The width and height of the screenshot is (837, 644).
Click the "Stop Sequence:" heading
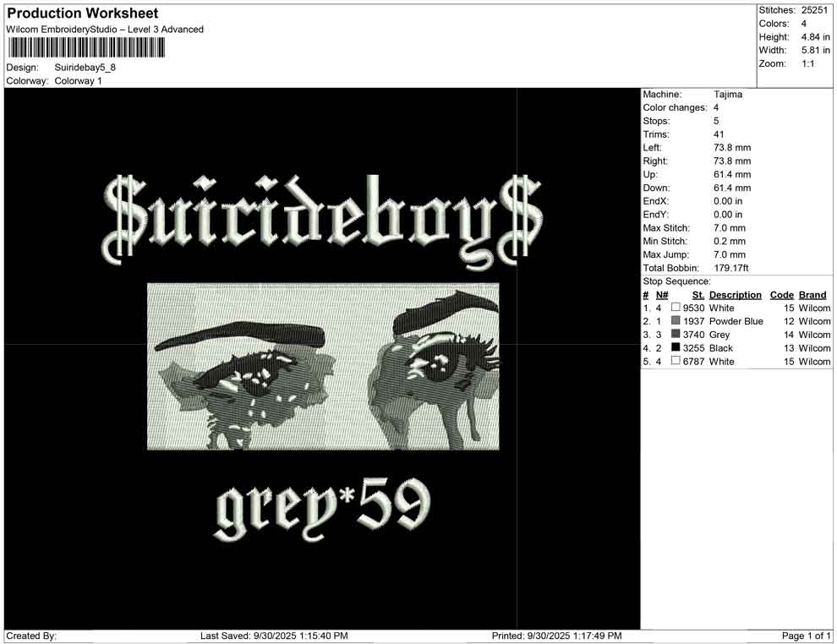coord(676,281)
